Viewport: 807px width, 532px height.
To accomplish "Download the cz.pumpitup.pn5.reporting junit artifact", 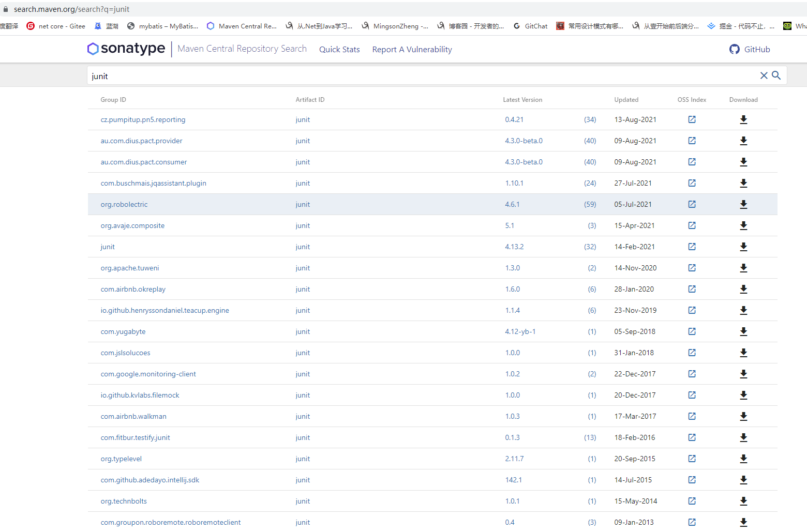I will (x=743, y=119).
